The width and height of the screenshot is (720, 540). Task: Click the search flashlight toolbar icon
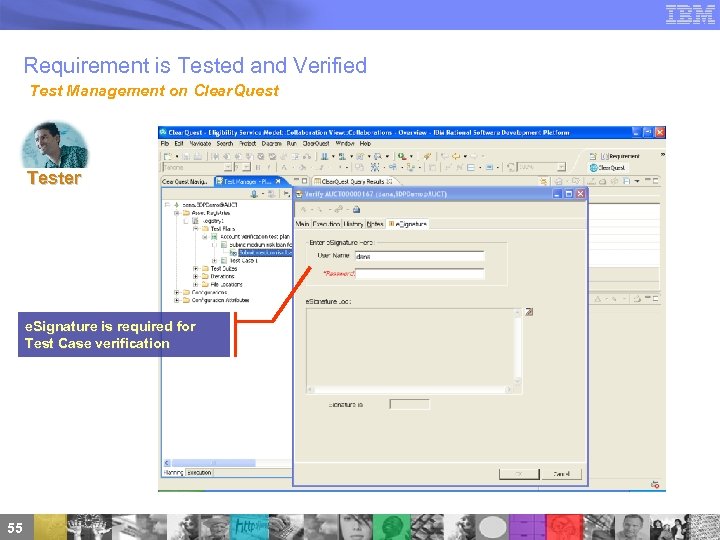427,156
